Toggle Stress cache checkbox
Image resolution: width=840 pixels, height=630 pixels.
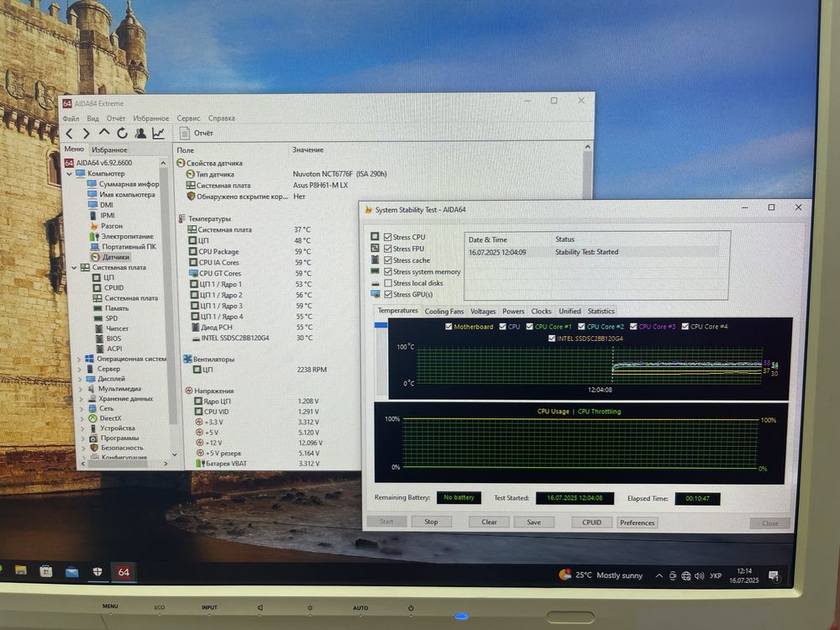(x=388, y=260)
